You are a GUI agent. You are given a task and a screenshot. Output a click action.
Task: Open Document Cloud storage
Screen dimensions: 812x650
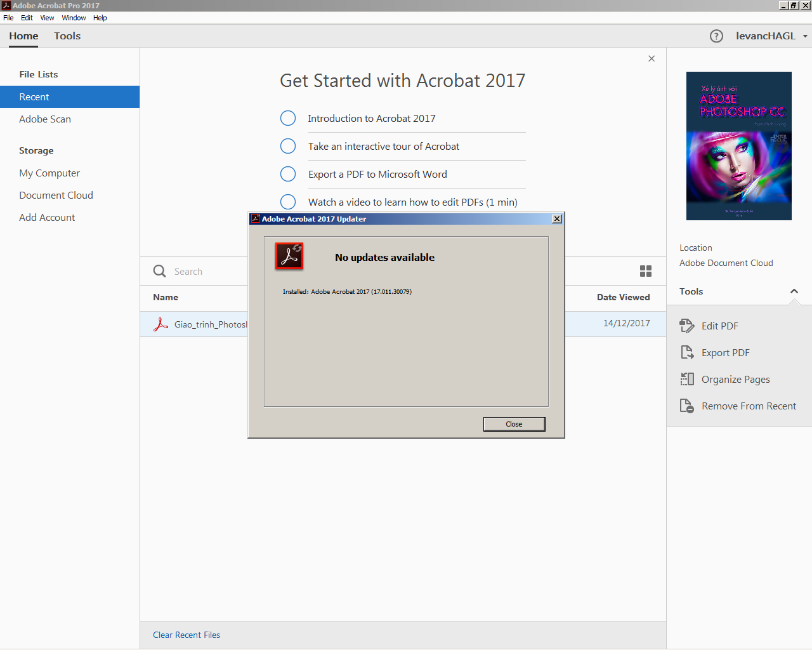56,195
